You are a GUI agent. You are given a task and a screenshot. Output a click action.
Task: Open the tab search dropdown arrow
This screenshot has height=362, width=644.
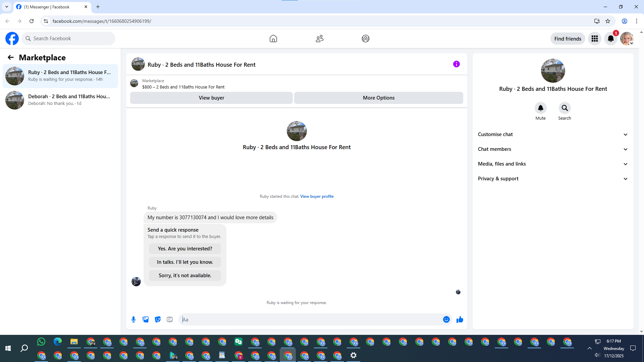coord(7,7)
